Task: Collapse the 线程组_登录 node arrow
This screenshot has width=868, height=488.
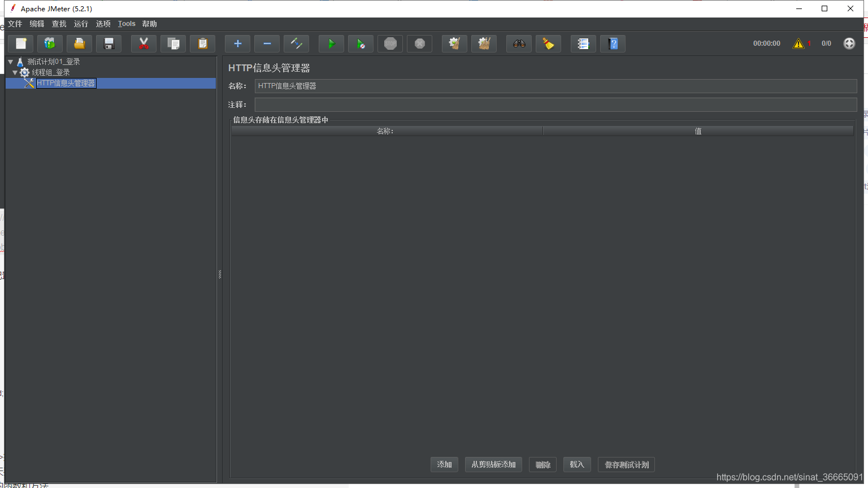Action: click(15, 72)
